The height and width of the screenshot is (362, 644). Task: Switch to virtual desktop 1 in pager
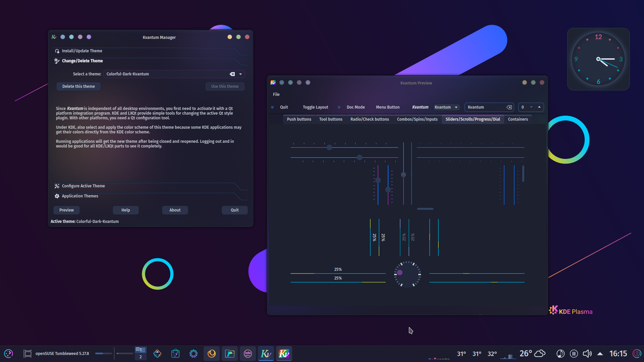click(141, 350)
